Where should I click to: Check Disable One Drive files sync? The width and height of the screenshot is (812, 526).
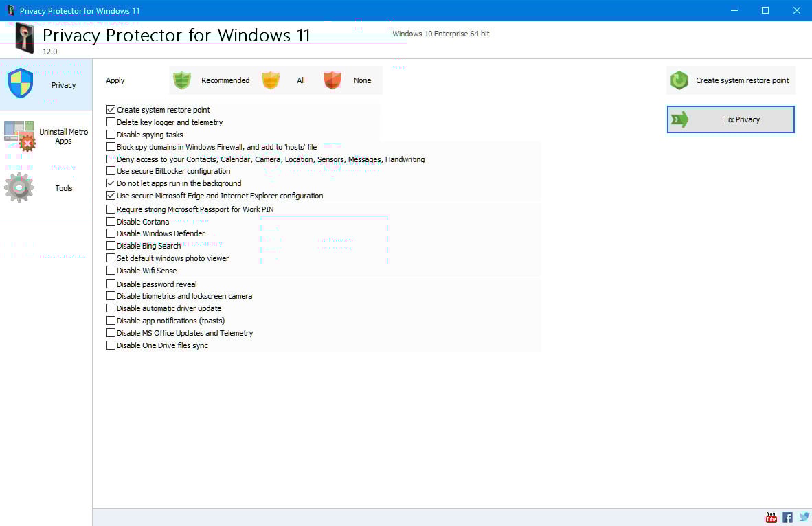(x=111, y=345)
